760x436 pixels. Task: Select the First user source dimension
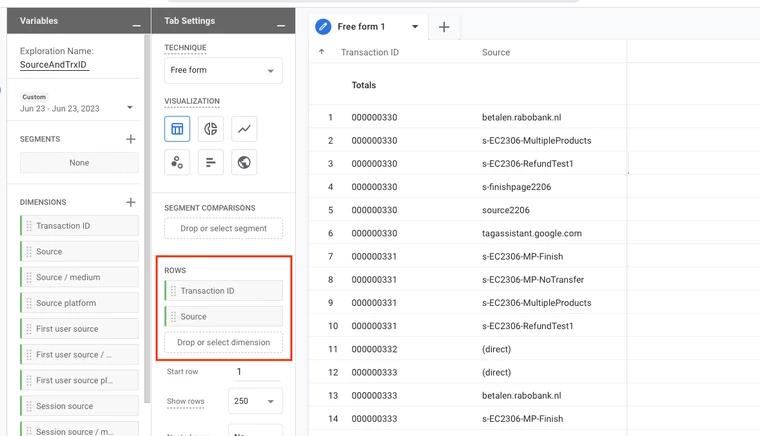pyautogui.click(x=79, y=328)
